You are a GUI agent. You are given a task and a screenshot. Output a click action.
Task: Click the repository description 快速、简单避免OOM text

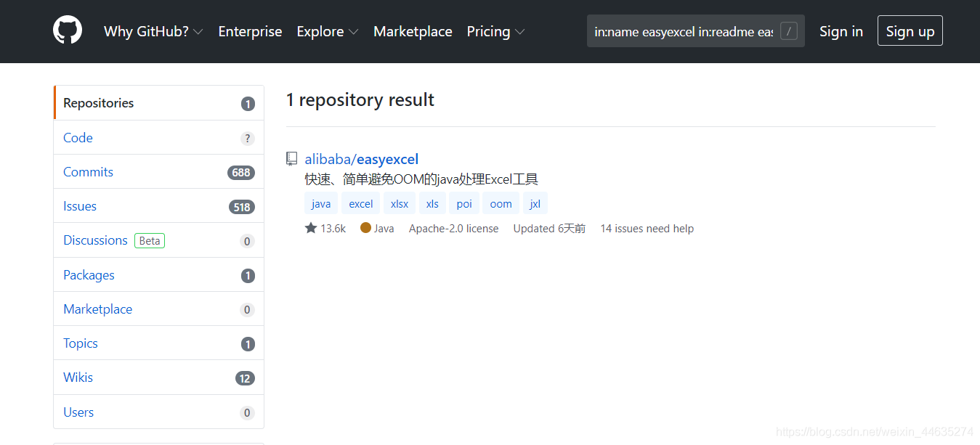click(x=421, y=179)
